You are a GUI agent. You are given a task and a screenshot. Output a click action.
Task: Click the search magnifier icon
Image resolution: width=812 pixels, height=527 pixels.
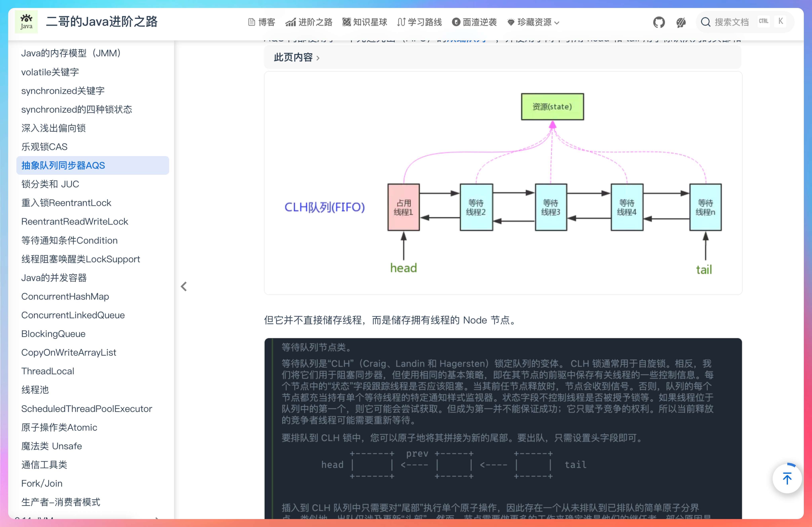(x=705, y=22)
